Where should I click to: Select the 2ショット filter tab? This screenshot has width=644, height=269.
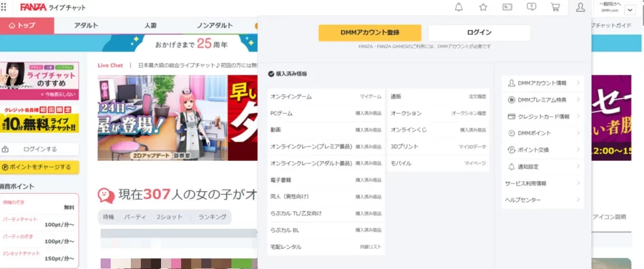170,217
